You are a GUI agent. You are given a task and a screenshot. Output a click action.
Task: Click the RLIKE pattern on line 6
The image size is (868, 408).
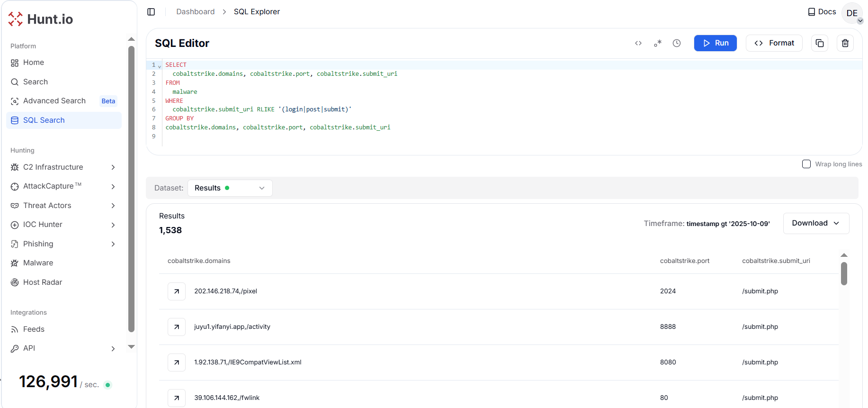315,109
